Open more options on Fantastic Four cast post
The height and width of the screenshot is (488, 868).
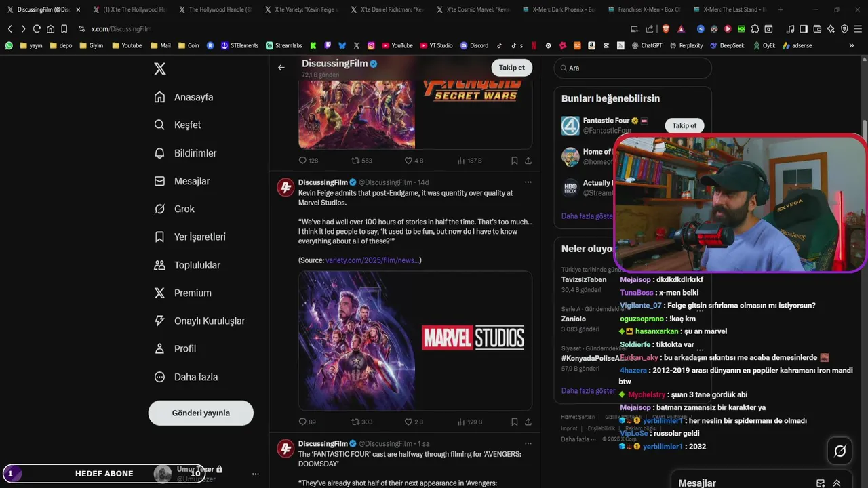coord(528,443)
